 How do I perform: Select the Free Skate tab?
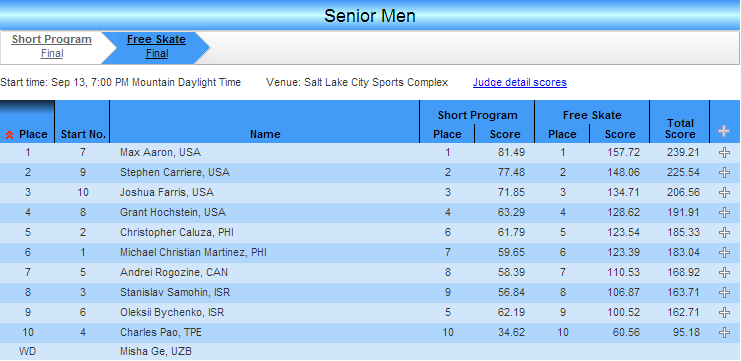[x=156, y=39]
